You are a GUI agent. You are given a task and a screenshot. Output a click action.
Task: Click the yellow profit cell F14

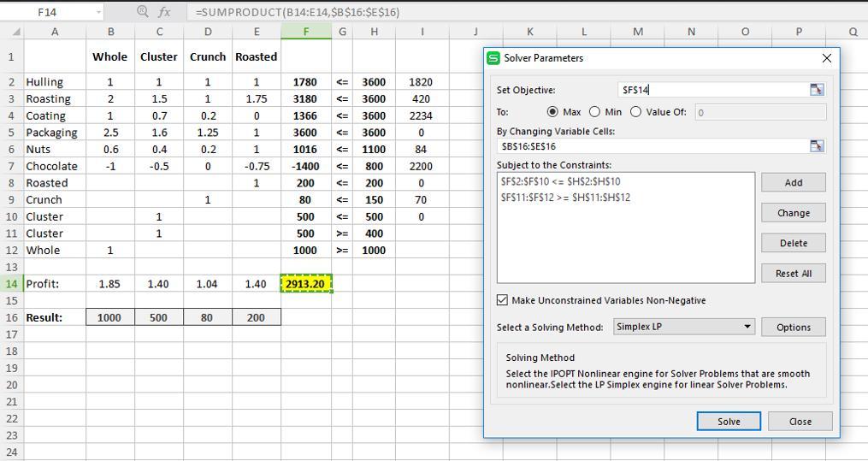click(305, 284)
